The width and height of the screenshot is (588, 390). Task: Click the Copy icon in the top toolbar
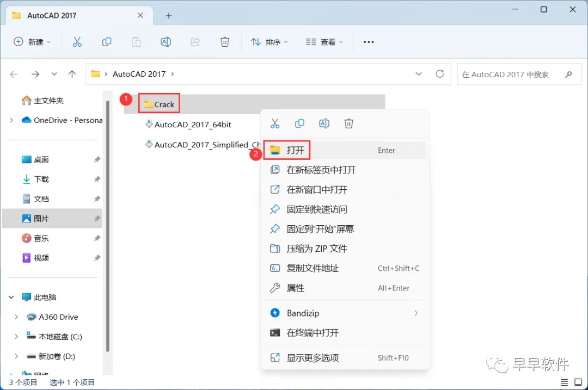pyautogui.click(x=107, y=42)
